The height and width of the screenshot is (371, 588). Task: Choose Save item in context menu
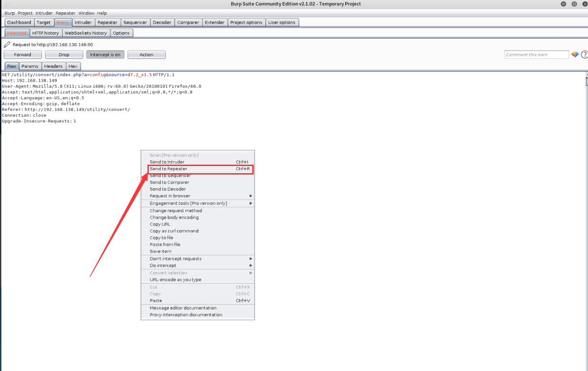(198, 251)
